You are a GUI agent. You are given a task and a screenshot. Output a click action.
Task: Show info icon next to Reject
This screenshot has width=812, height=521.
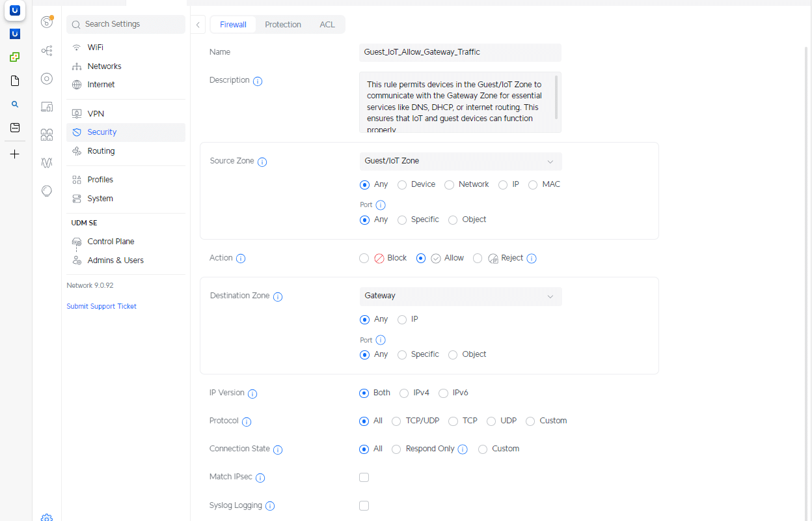(x=532, y=259)
